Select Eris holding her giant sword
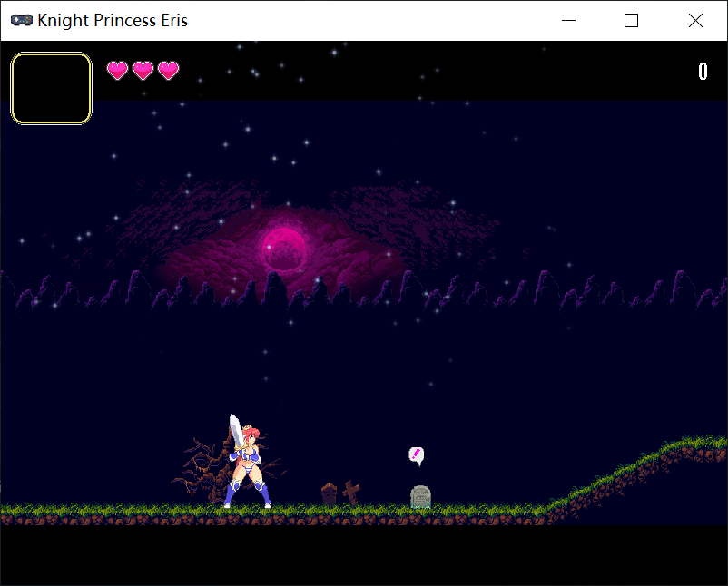This screenshot has width=728, height=586. tap(250, 463)
